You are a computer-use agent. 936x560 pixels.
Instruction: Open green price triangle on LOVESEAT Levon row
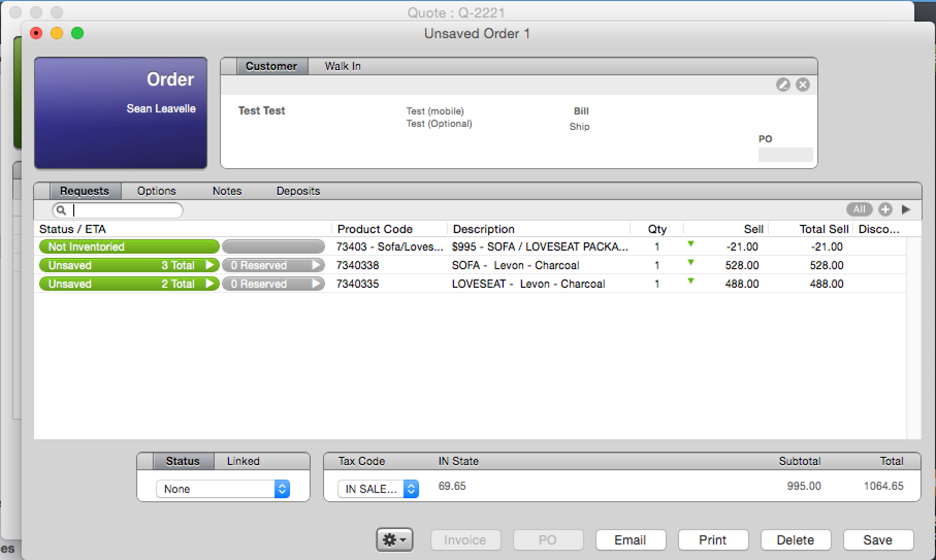pyautogui.click(x=691, y=282)
